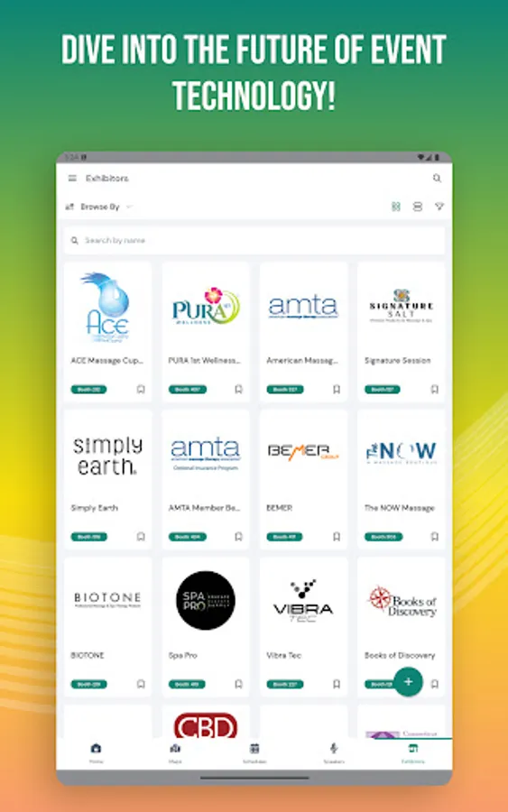The image size is (508, 812).
Task: Tap booth badge on American Massage card
Action: tap(285, 390)
